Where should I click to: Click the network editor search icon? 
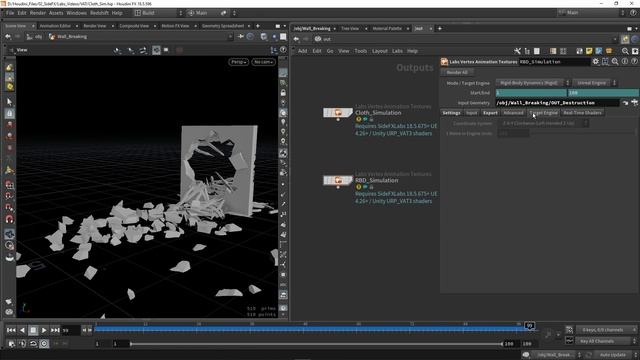(x=625, y=51)
